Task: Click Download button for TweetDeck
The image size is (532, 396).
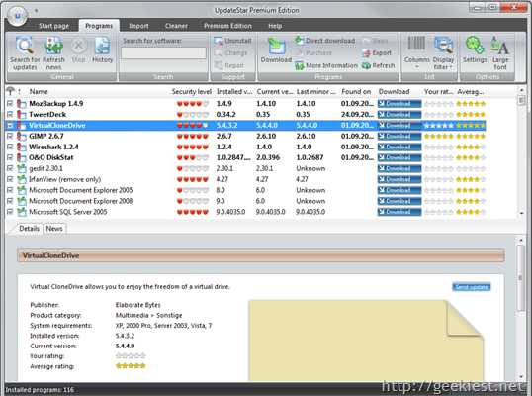Action: click(x=399, y=115)
